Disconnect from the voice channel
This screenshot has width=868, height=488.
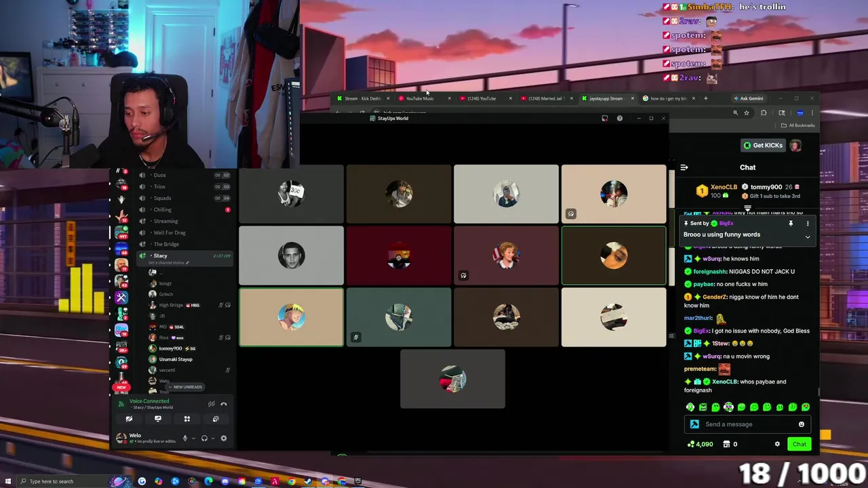(224, 404)
